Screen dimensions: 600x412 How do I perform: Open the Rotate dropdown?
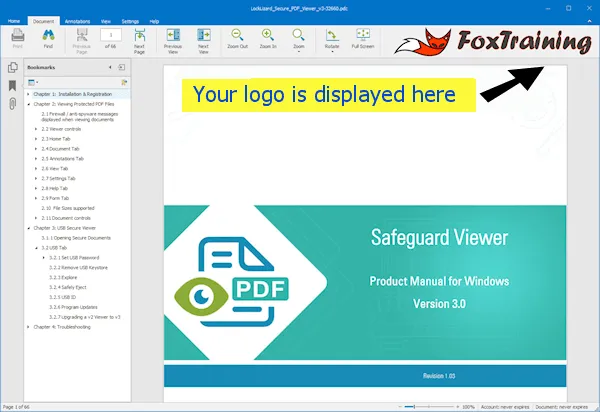tap(332, 40)
